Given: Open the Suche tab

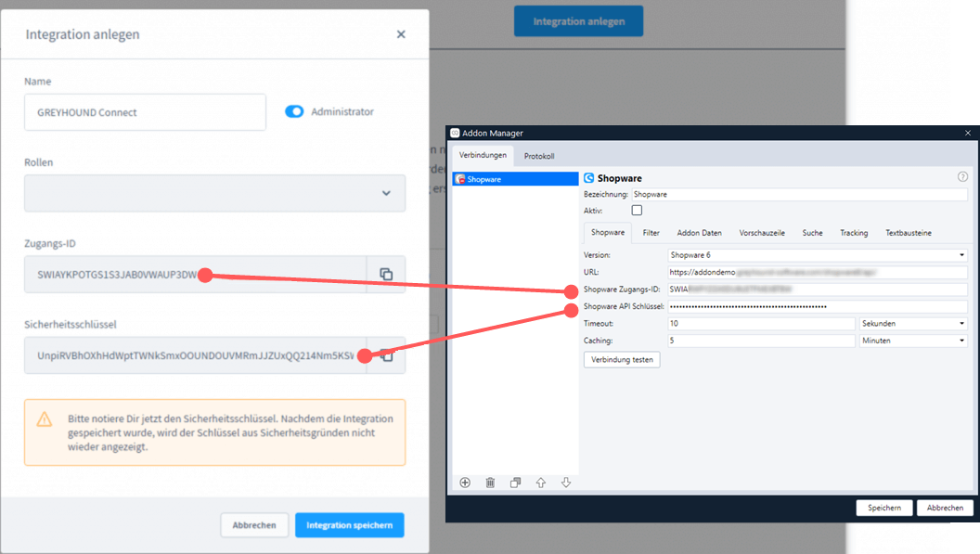Looking at the screenshot, I should (813, 233).
